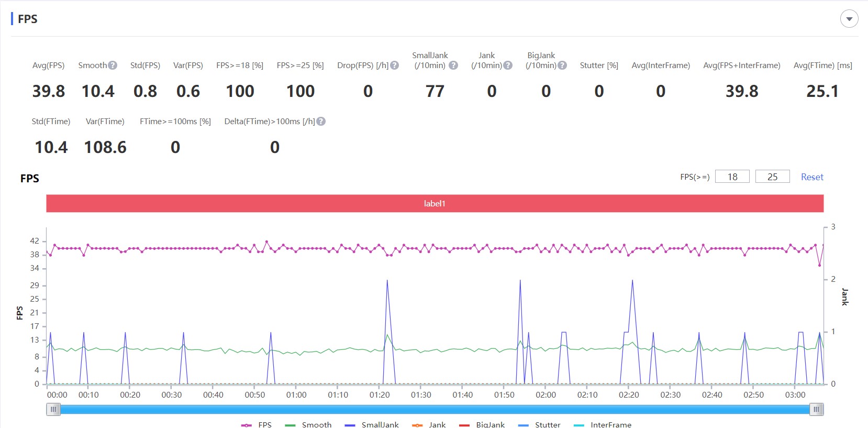Viewport: 868px width, 428px height.
Task: Toggle SmallJank series in legend
Action: 372,424
